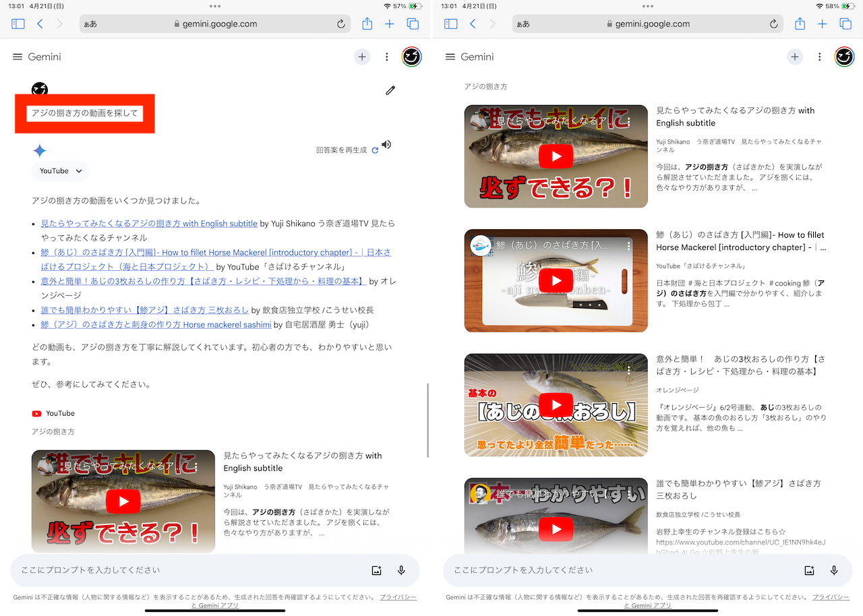This screenshot has height=616, width=863.
Task: Click Gemini logo text in left window
Action: coord(44,57)
